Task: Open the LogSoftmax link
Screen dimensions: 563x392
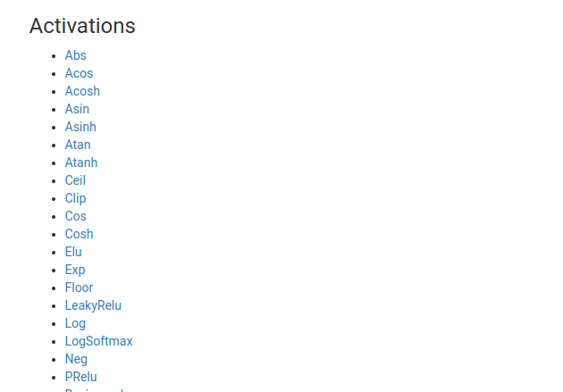Action: (x=98, y=341)
